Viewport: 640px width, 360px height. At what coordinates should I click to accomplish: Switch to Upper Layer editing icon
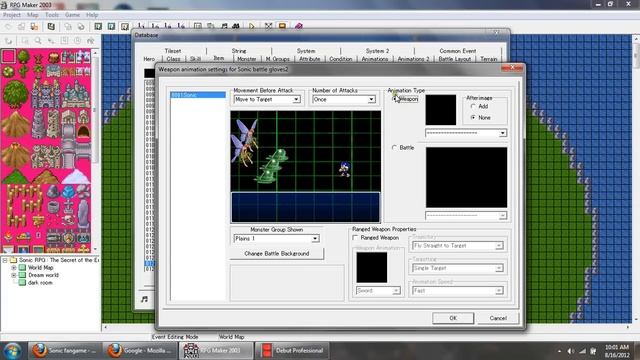111,27
